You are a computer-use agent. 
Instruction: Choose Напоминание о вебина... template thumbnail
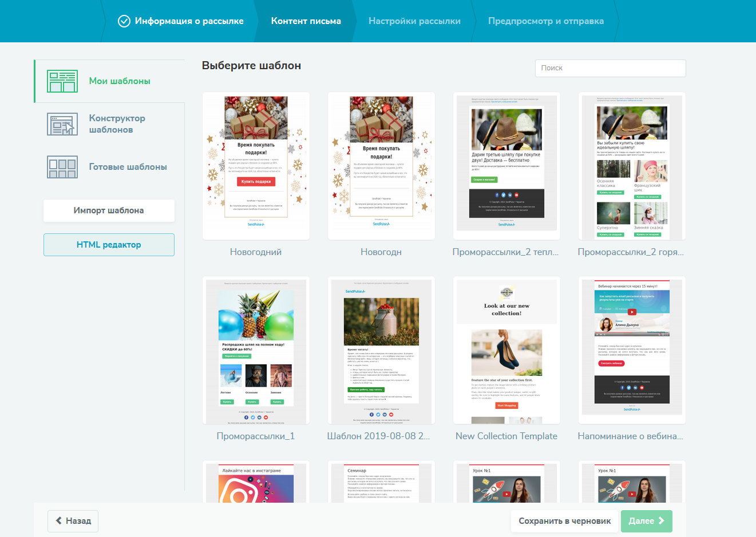pyautogui.click(x=632, y=350)
